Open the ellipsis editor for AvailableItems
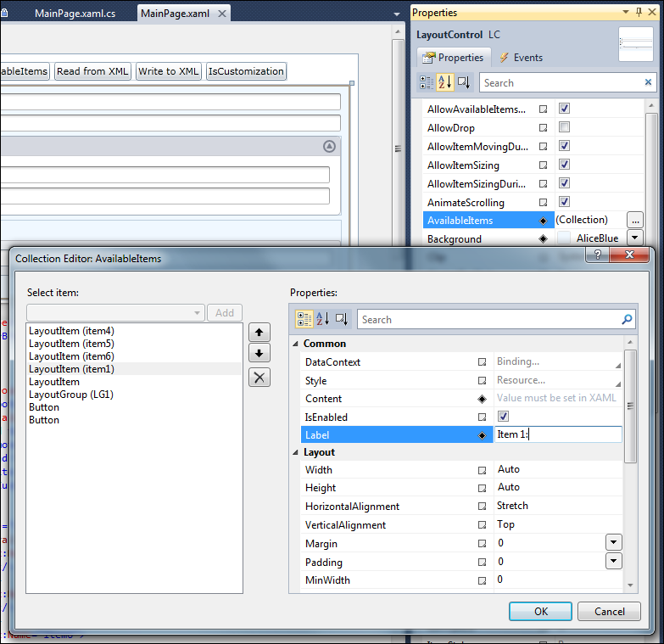The width and height of the screenshot is (664, 644). point(635,221)
